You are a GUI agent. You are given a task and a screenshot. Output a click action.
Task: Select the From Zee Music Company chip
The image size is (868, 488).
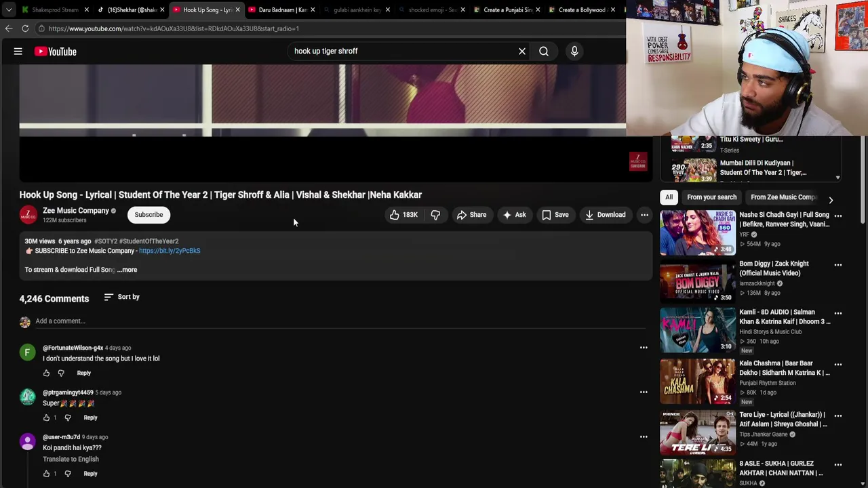(783, 197)
